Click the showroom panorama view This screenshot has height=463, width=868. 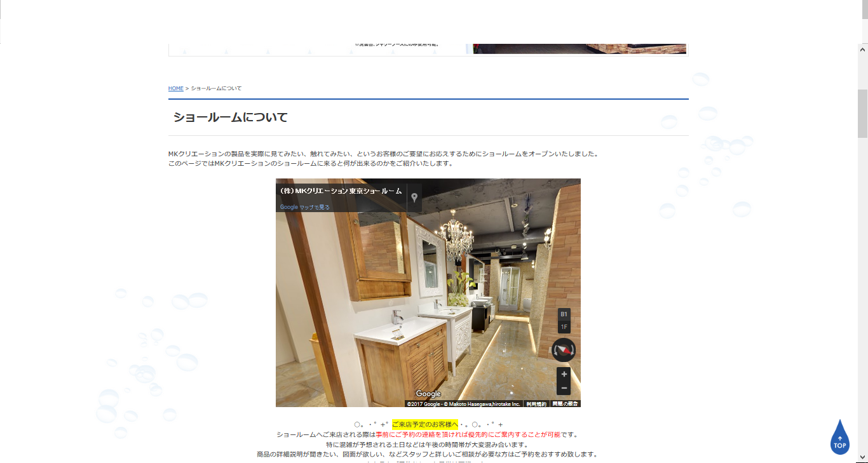pyautogui.click(x=428, y=293)
